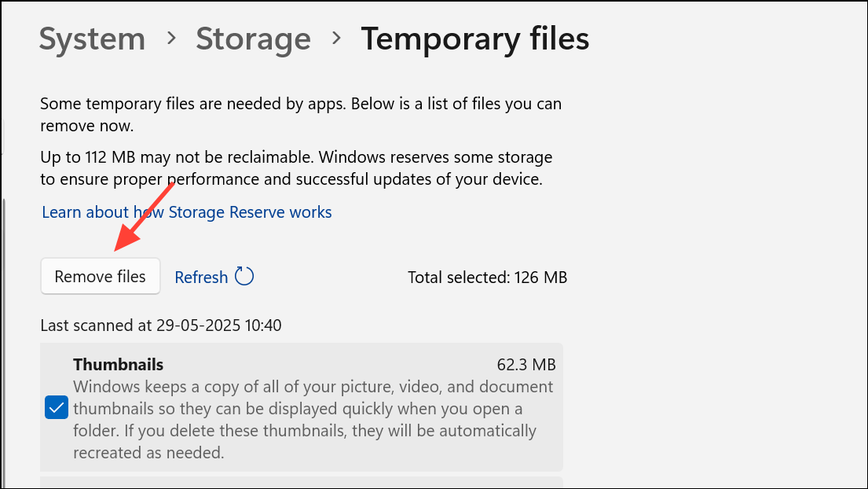Click the circular Refresh arrow icon
868x489 pixels.
[x=245, y=277]
